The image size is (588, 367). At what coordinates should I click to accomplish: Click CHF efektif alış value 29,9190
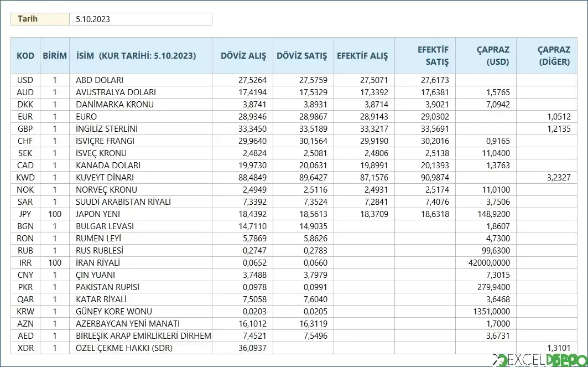click(364, 141)
